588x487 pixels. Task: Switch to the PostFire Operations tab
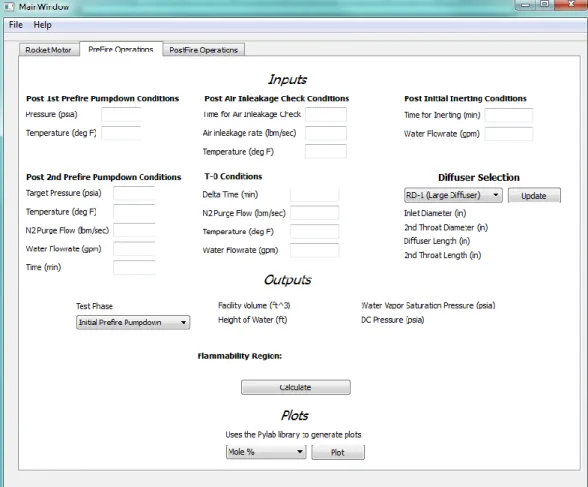[204, 50]
